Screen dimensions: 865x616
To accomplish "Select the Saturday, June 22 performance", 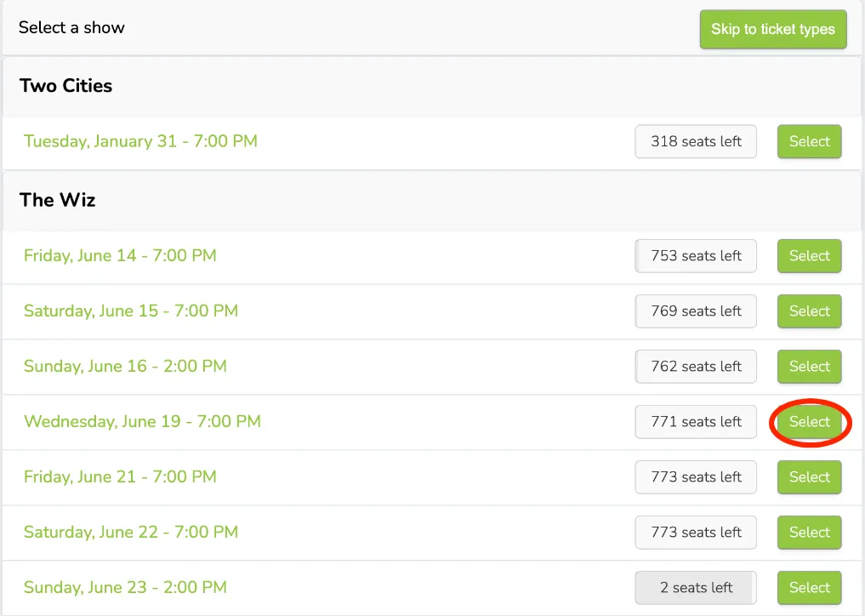I will pyautogui.click(x=809, y=532).
